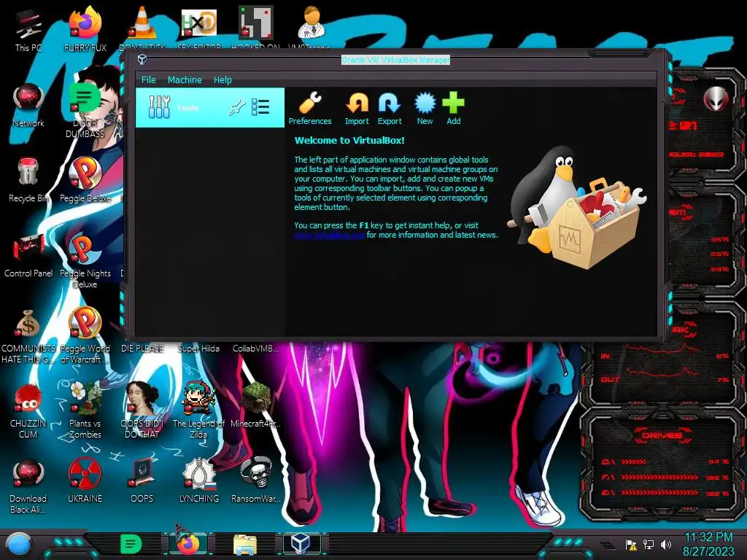Select the UKRAINE radiation symbol icon
Image resolution: width=747 pixels, height=560 pixels.
coord(85,473)
